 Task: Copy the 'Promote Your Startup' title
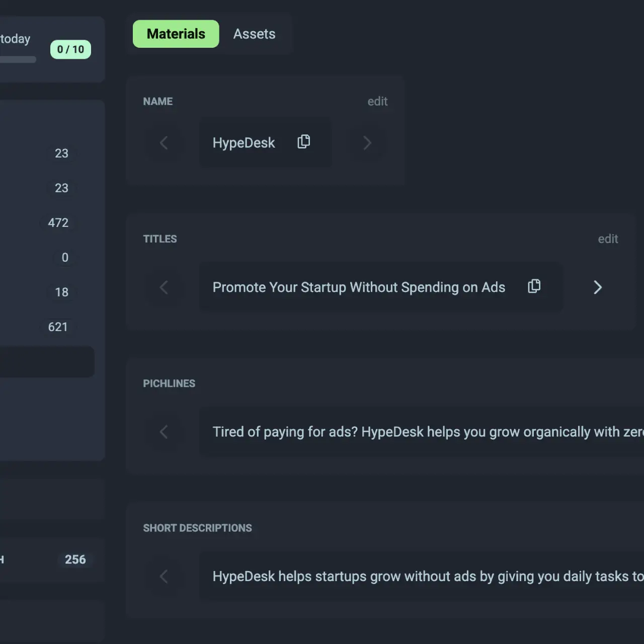tap(534, 286)
